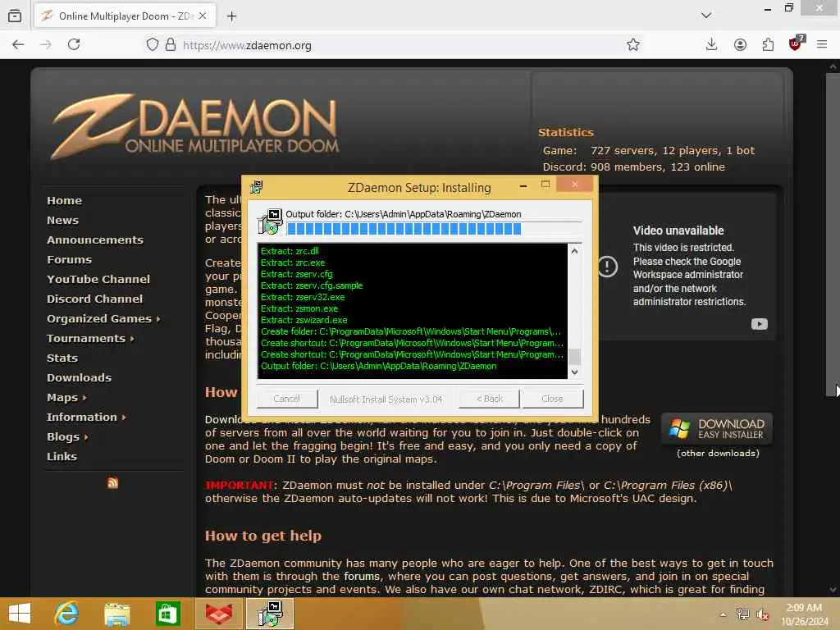Viewport: 840px width, 630px height.
Task: Click Close button in installer
Action: [x=552, y=399]
